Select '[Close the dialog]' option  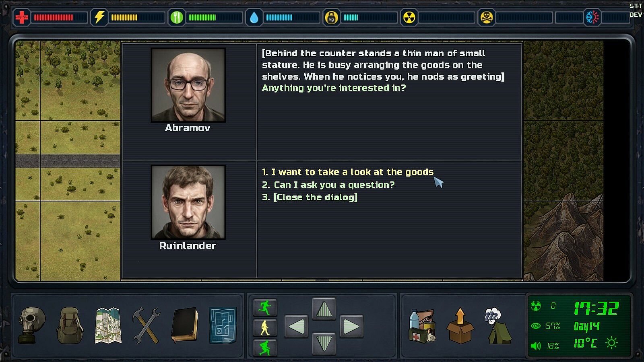point(310,197)
